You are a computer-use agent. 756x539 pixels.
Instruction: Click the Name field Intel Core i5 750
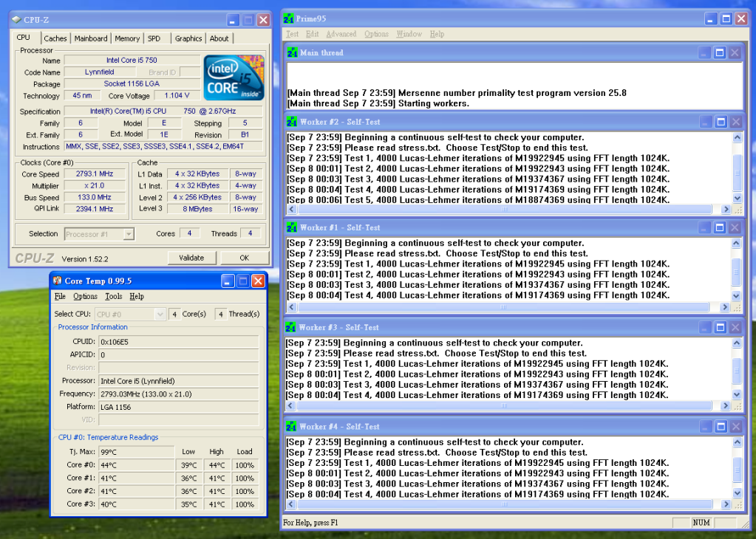point(132,61)
